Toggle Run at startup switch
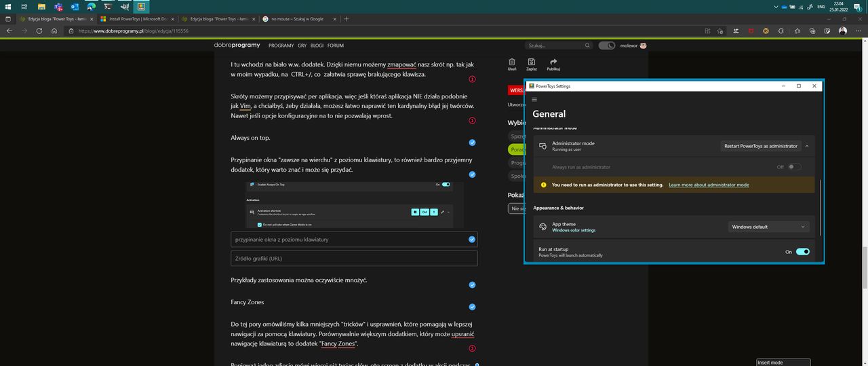This screenshot has width=868, height=366. [803, 251]
